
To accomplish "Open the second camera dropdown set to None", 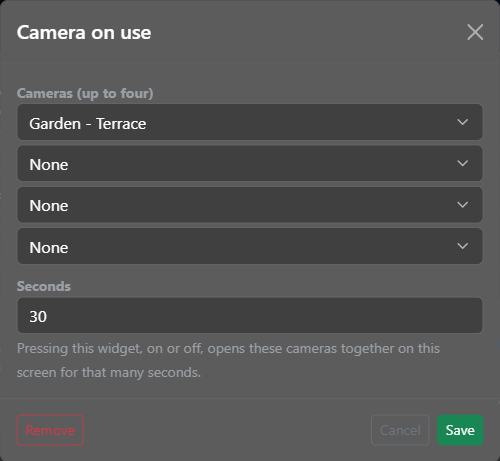I will [x=250, y=163].
